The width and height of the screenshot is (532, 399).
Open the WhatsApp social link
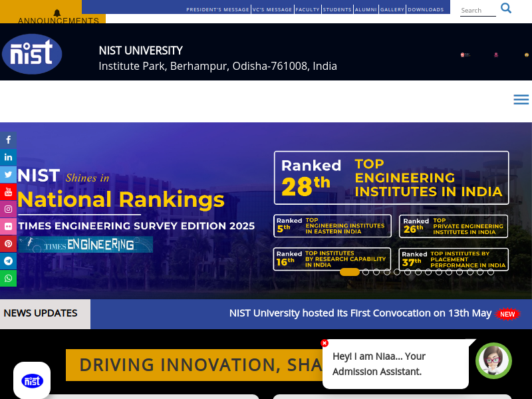[x=8, y=278]
